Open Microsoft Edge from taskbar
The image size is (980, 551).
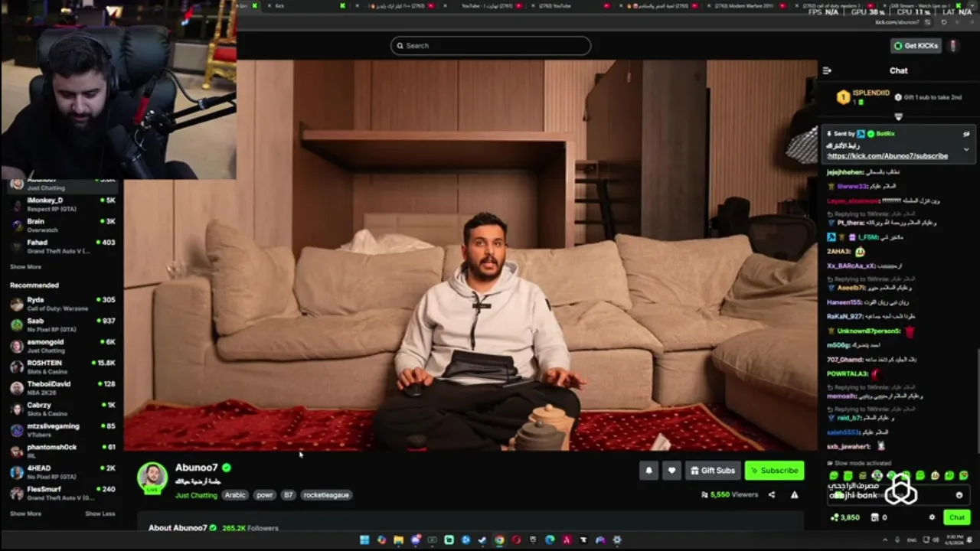pos(550,540)
